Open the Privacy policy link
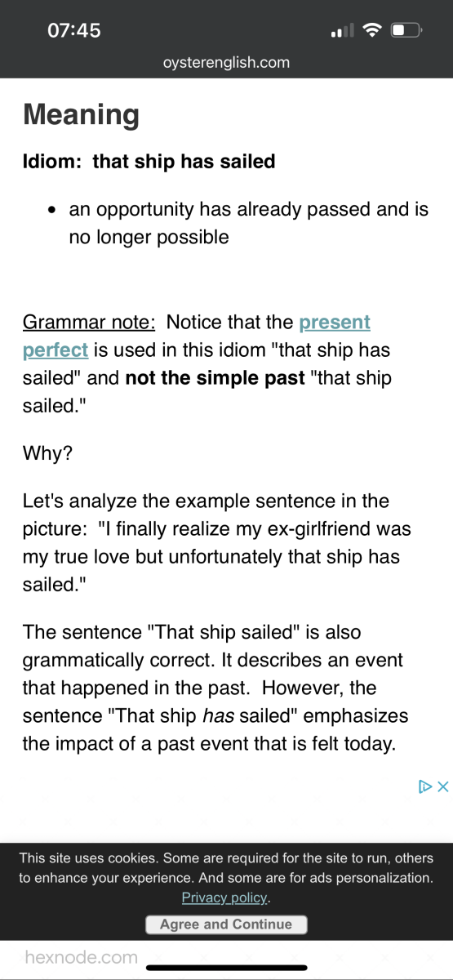This screenshot has height=980, width=453. click(x=224, y=898)
